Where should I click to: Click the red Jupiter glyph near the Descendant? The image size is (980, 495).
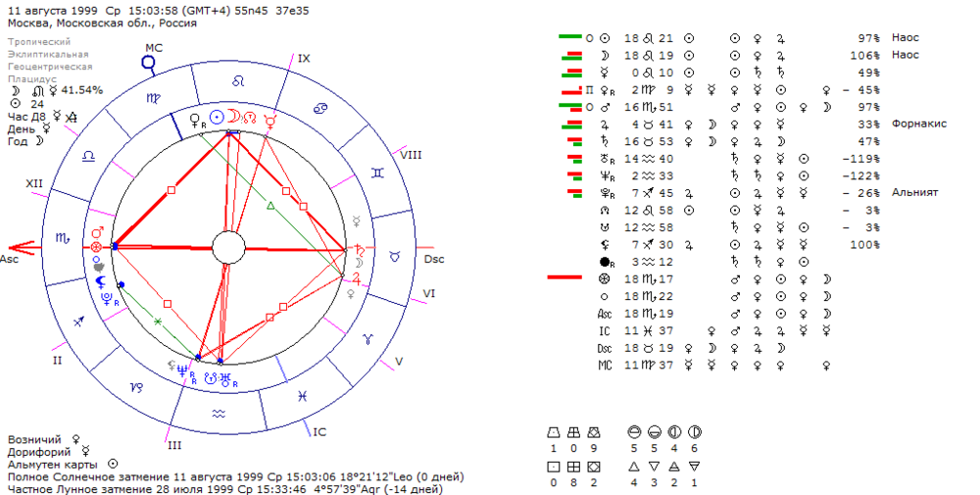pos(357,278)
